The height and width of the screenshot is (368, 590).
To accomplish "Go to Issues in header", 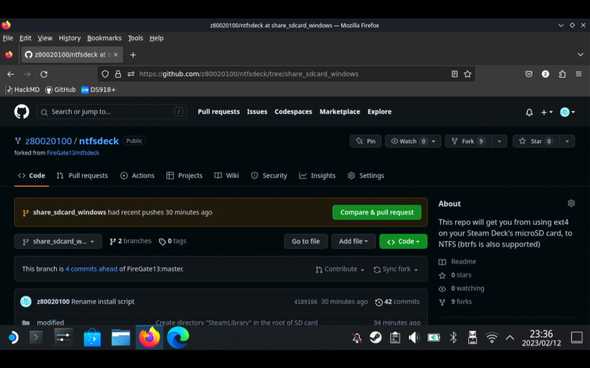I will click(257, 112).
